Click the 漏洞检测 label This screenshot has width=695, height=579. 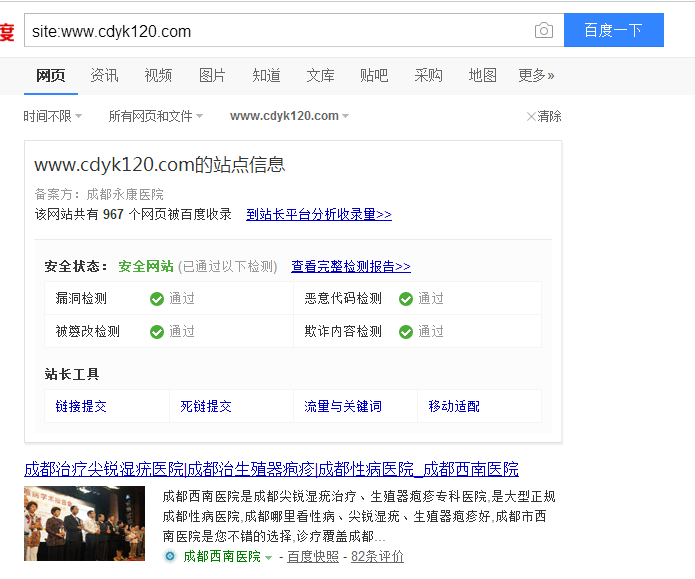point(81,298)
